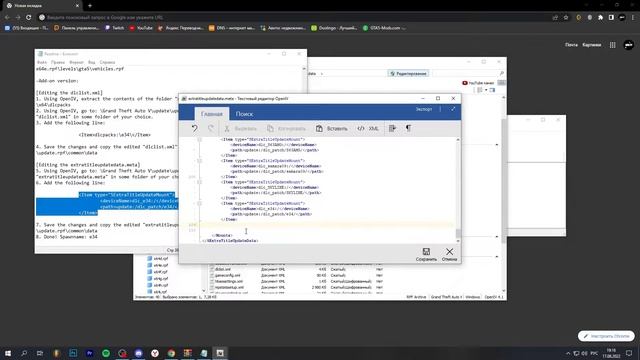Open the Windows Start menu

(x=8, y=353)
